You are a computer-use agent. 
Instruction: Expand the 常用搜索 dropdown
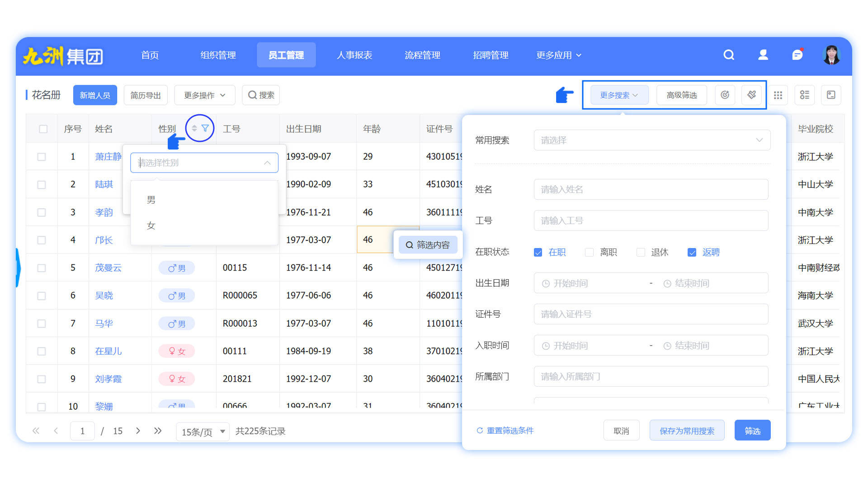tap(651, 141)
